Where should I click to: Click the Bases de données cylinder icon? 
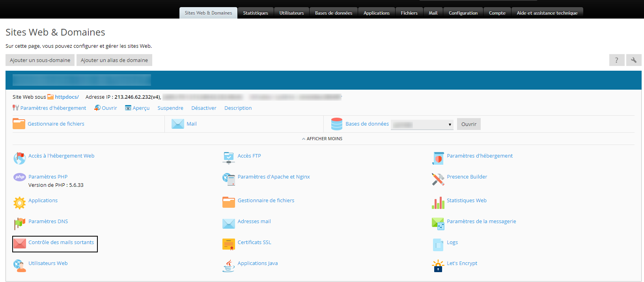pyautogui.click(x=337, y=124)
